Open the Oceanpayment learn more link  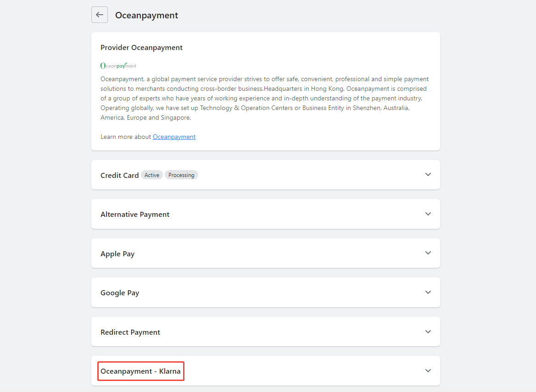(x=174, y=137)
